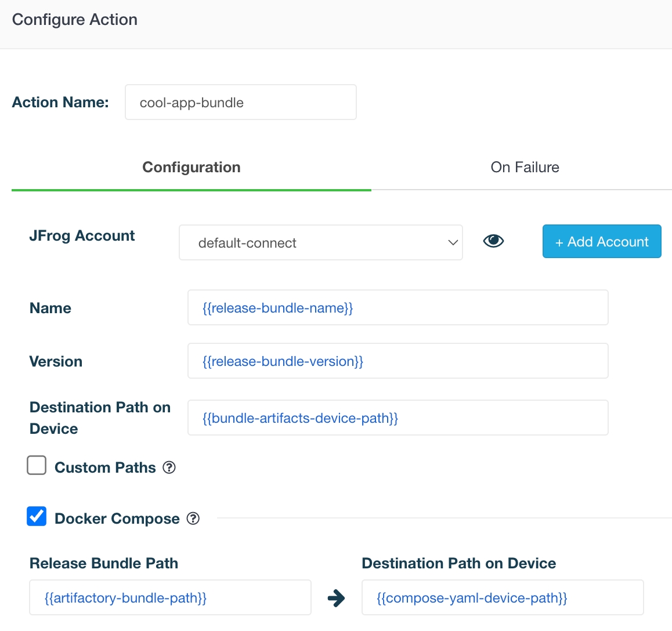Click the eye icon beside JFrog Account
The height and width of the screenshot is (631, 672).
[x=493, y=241]
